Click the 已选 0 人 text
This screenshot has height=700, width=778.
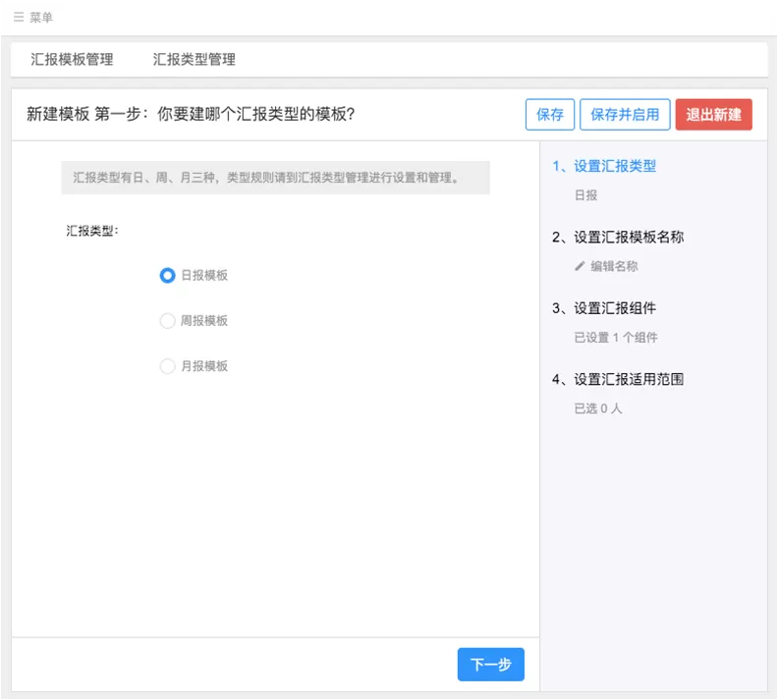[x=598, y=408]
